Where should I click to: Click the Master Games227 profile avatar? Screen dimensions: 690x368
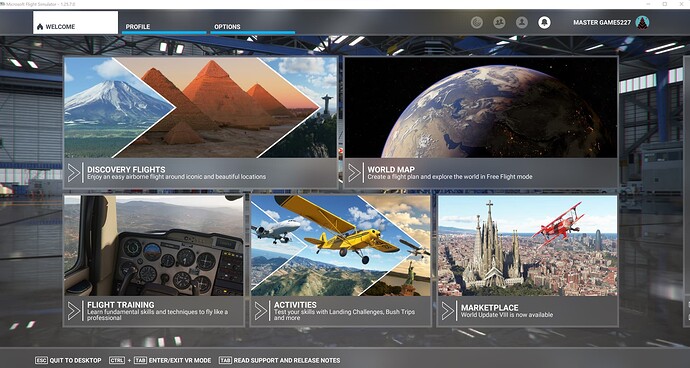tap(642, 22)
